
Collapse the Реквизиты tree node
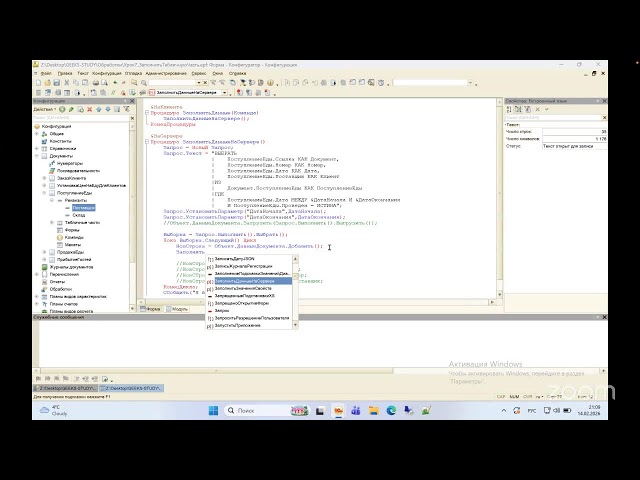tap(52, 200)
